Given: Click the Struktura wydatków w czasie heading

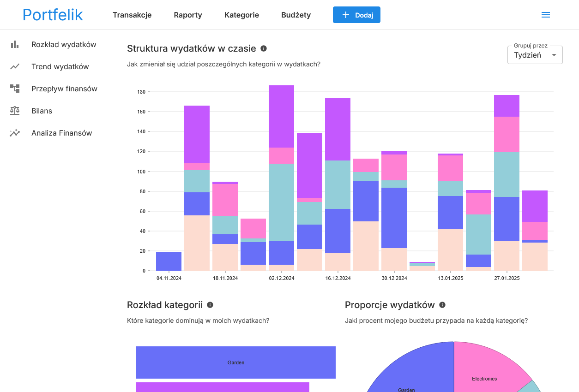Looking at the screenshot, I should (x=191, y=48).
